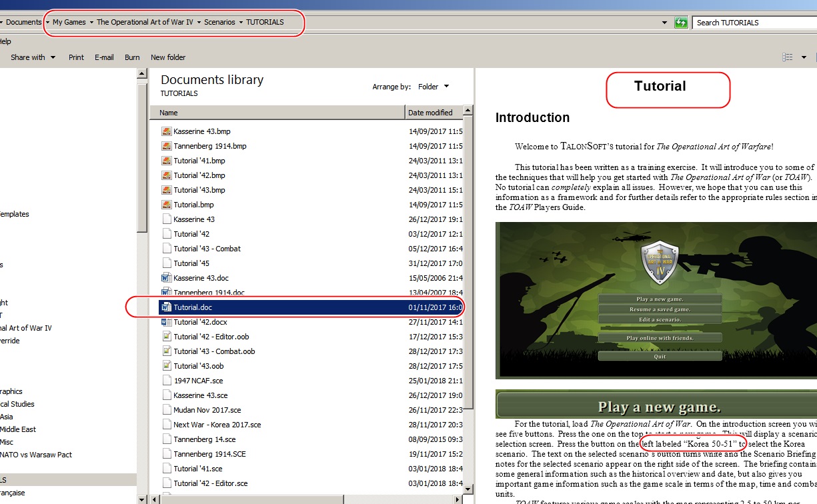Click the Kasserine 43.bmp file icon
The image size is (817, 504).
coord(167,131)
